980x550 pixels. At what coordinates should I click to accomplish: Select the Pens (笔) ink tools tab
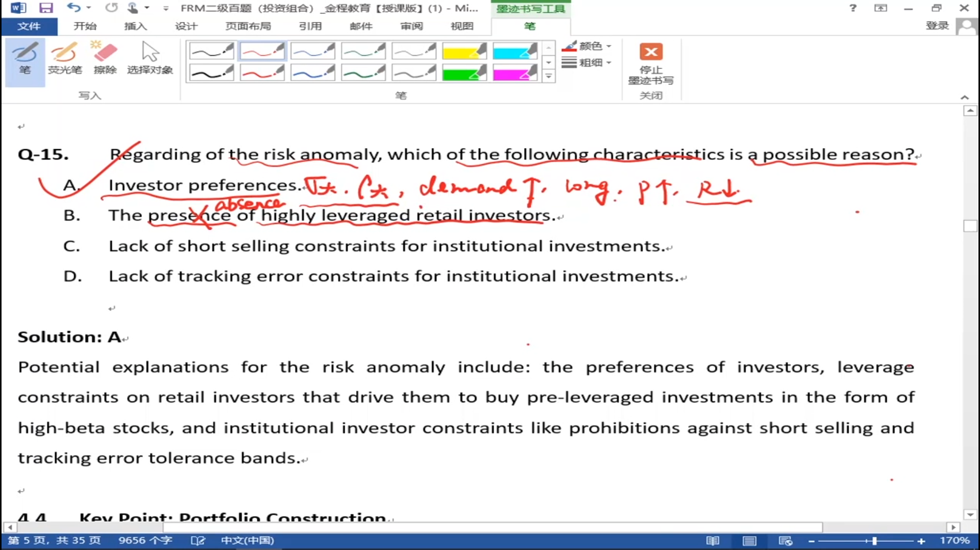pos(530,26)
